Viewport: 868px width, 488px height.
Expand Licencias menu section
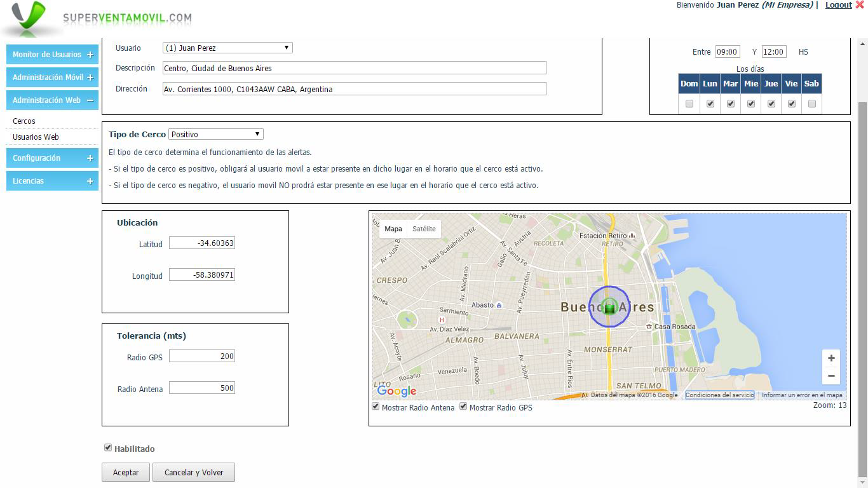tap(52, 181)
